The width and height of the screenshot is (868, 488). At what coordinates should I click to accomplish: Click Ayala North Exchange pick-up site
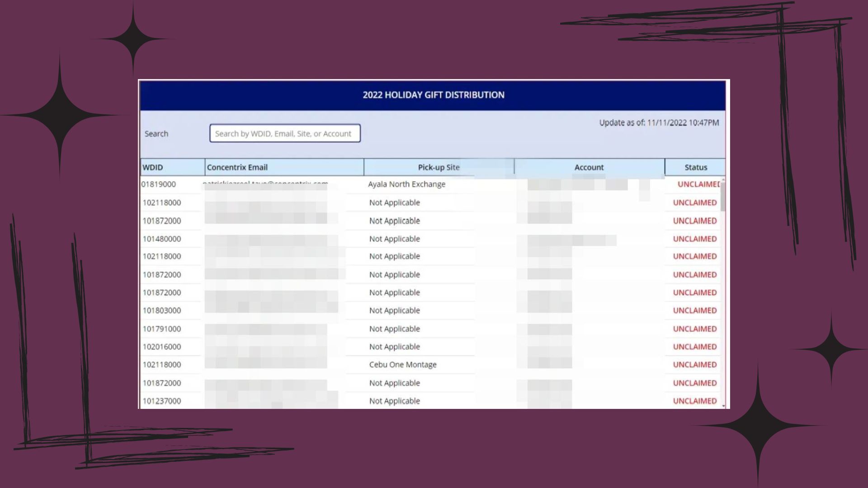406,184
